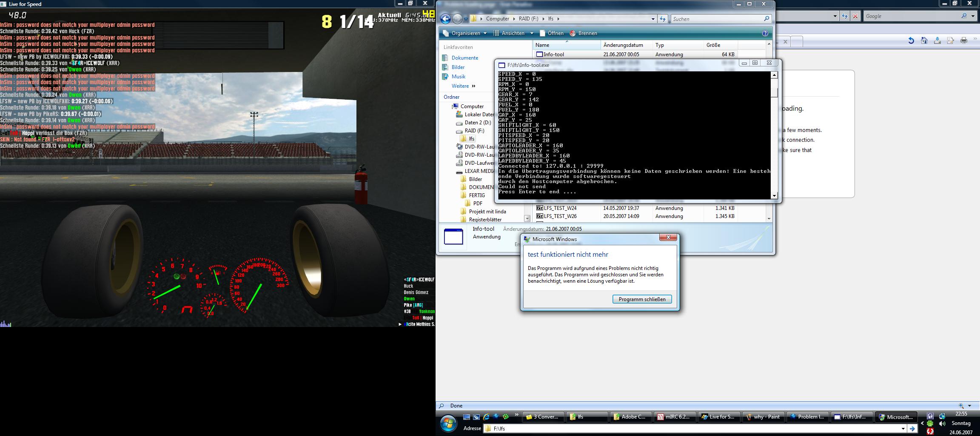Screen dimensions: 980x436
Task: Switch to why - Paint taskbar button
Action: (764, 417)
